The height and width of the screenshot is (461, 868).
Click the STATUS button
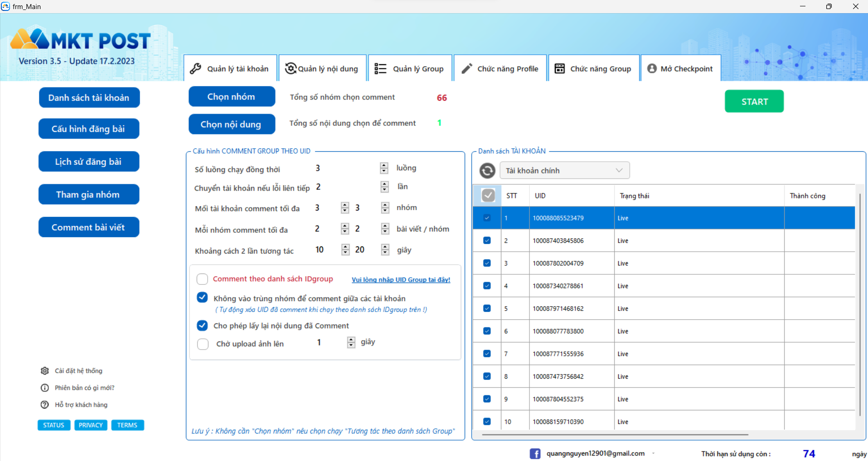pyautogui.click(x=54, y=425)
